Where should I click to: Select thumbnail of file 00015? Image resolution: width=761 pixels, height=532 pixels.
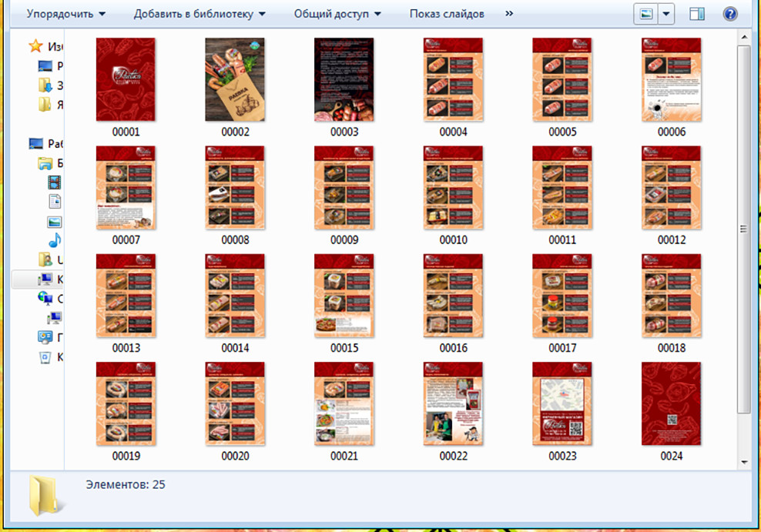click(x=344, y=296)
